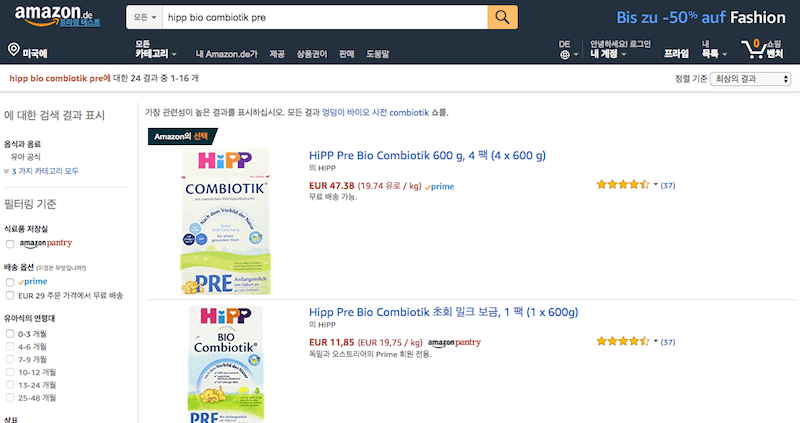Click the delivery location pin icon
The width and height of the screenshot is (800, 423).
[x=14, y=49]
